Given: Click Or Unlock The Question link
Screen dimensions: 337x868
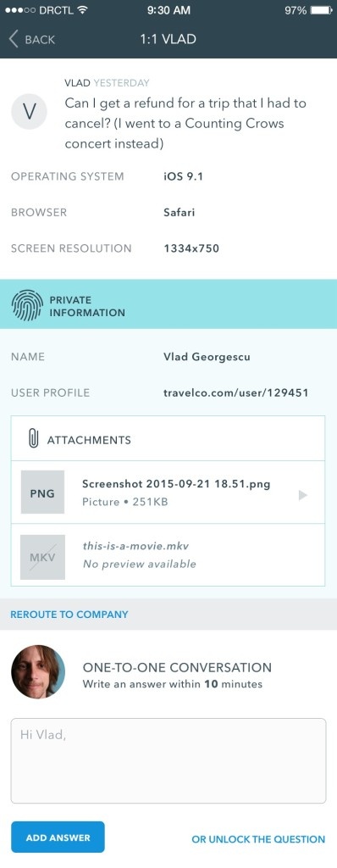Looking at the screenshot, I should click(x=258, y=839).
